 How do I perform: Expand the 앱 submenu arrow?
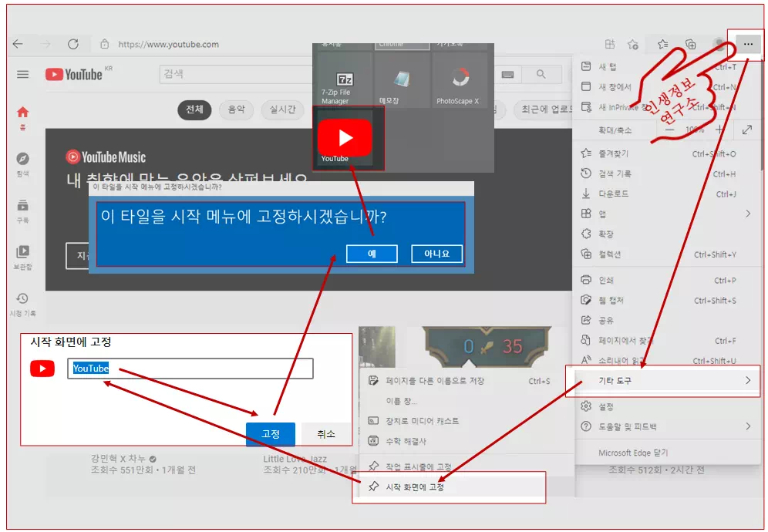[x=747, y=214]
